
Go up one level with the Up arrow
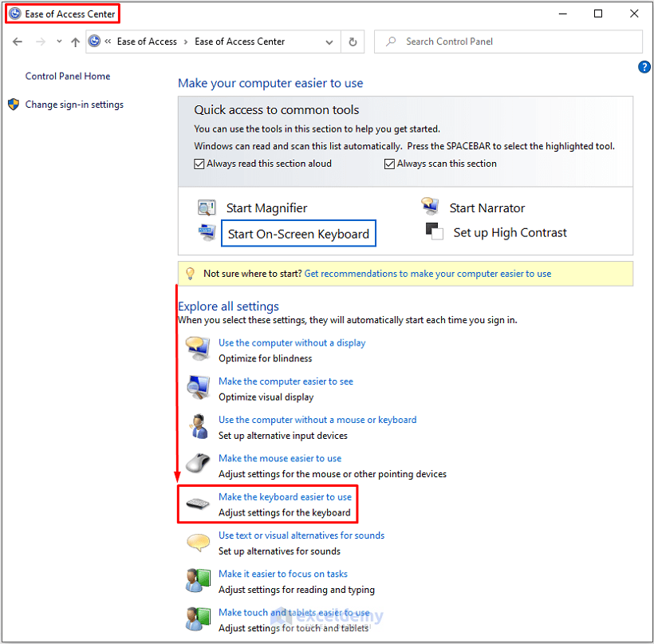pyautogui.click(x=76, y=41)
